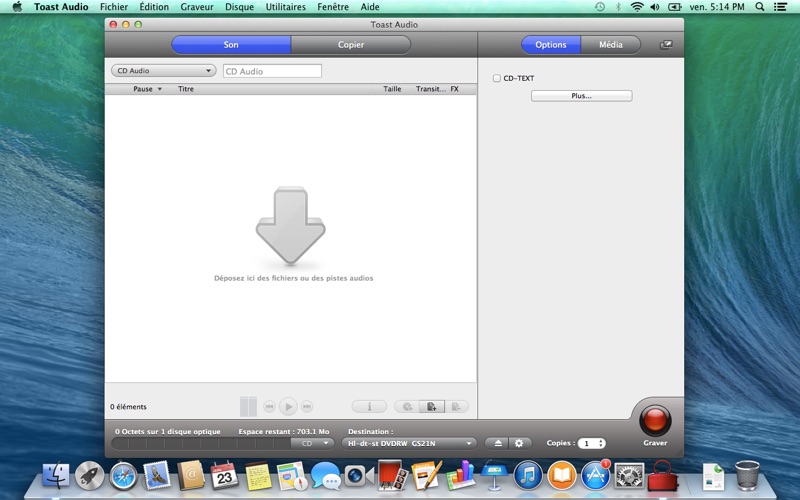Switch to the Copier tab
This screenshot has width=800, height=500.
click(x=351, y=45)
